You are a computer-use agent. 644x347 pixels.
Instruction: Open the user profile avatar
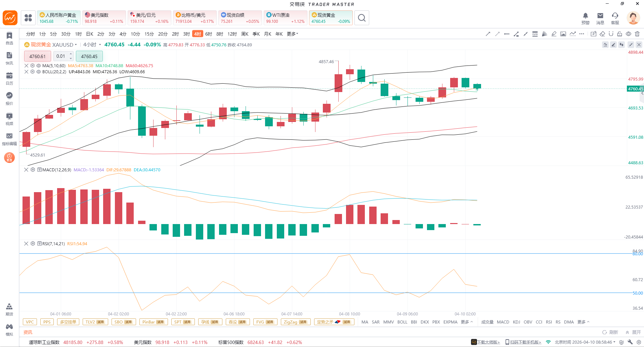(x=633, y=18)
